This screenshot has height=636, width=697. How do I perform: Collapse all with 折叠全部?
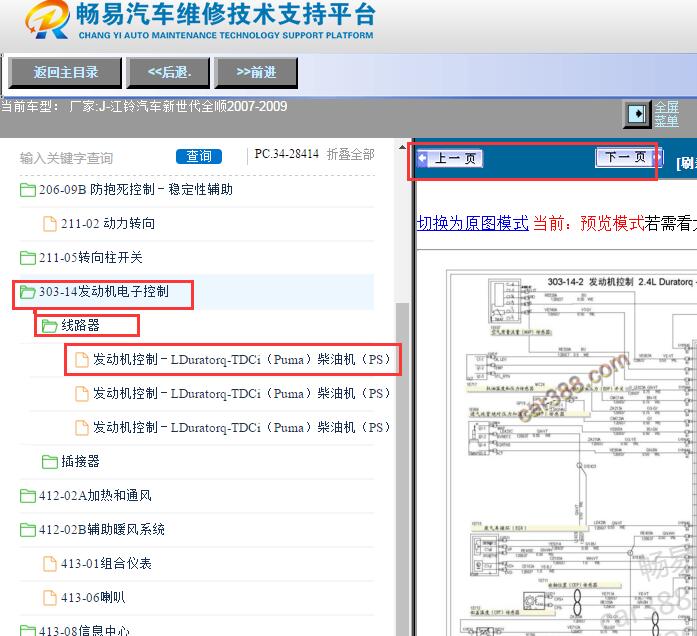tap(350, 154)
